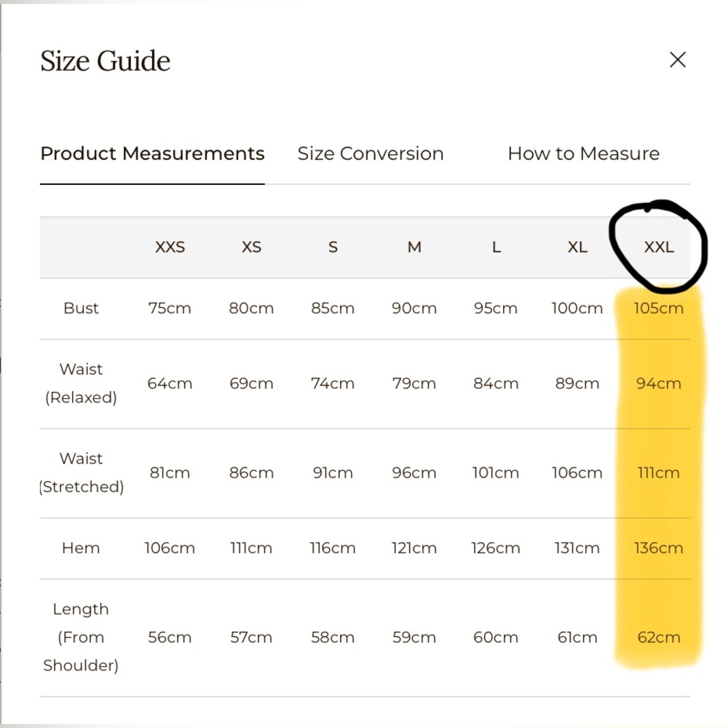Click the highlighted 94cm relaxed waist value
This screenshot has width=728, height=728.
658,384
